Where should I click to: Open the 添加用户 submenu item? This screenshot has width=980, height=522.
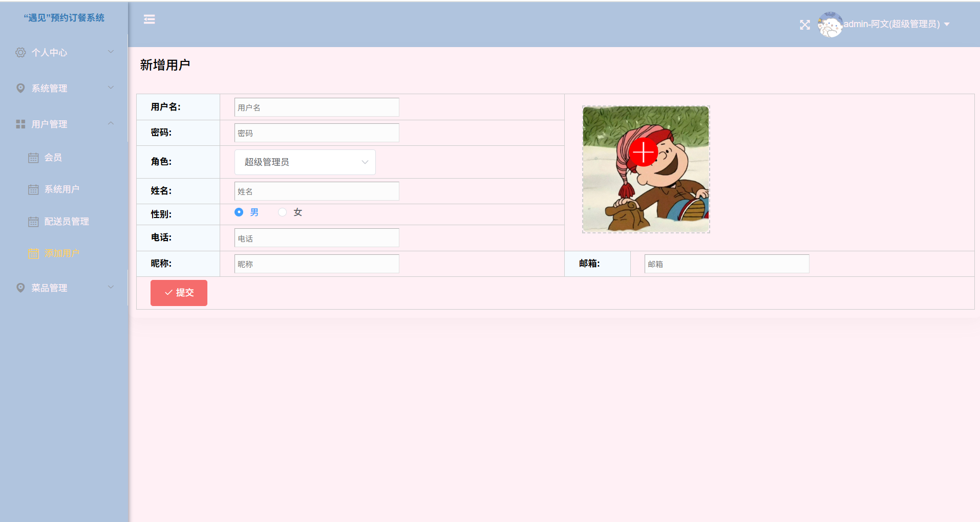(64, 253)
